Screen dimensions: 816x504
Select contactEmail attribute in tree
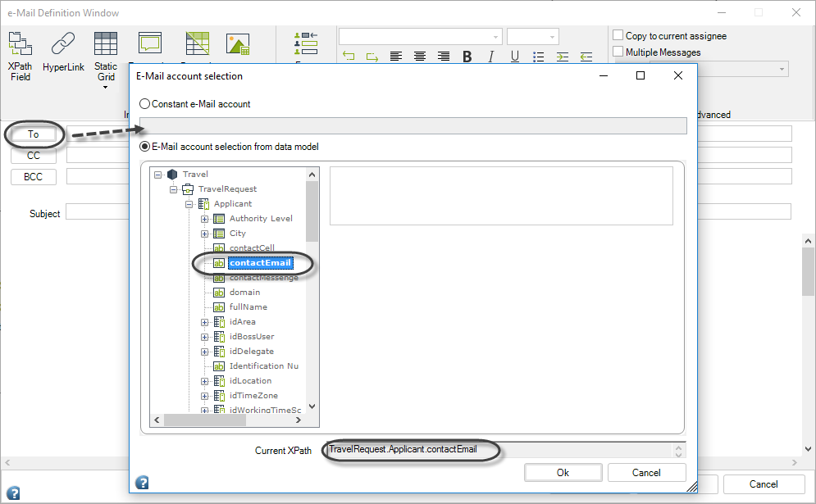click(x=260, y=263)
